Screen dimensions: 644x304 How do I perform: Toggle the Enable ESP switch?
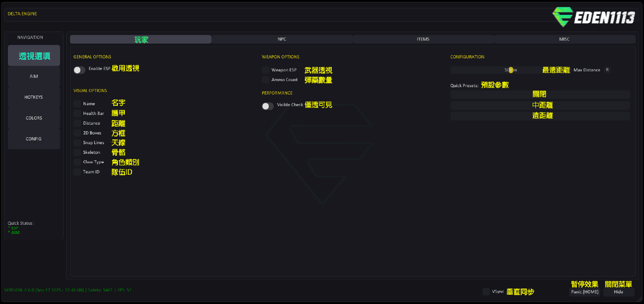coord(79,70)
